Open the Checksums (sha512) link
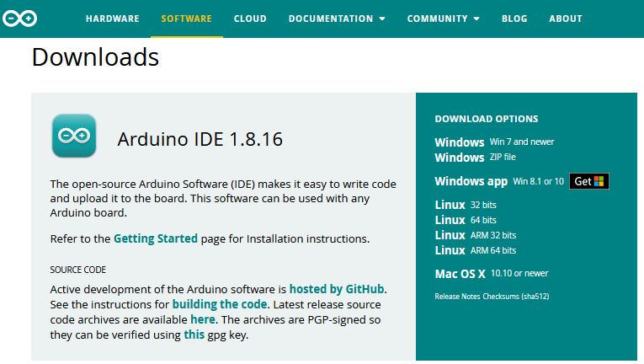 [516, 296]
